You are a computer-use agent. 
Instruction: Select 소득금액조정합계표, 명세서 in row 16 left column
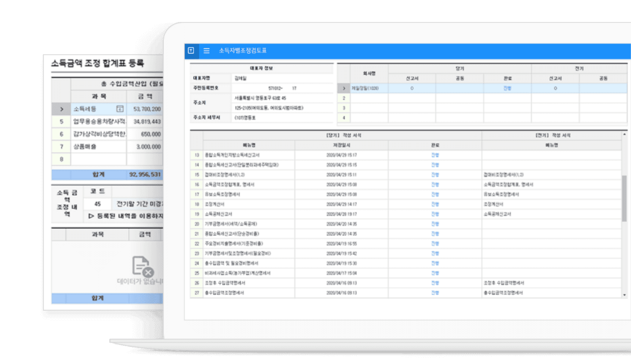pyautogui.click(x=230, y=185)
